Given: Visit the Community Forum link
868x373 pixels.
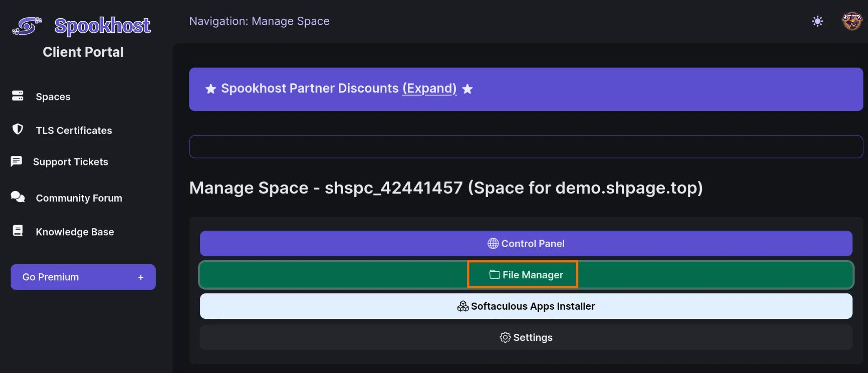Looking at the screenshot, I should tap(79, 198).
